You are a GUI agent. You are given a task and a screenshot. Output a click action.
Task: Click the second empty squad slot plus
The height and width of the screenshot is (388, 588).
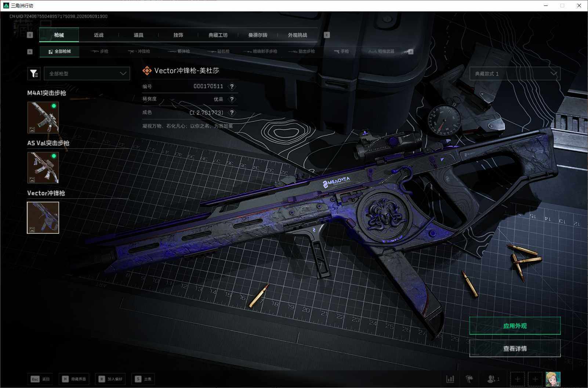point(535,379)
